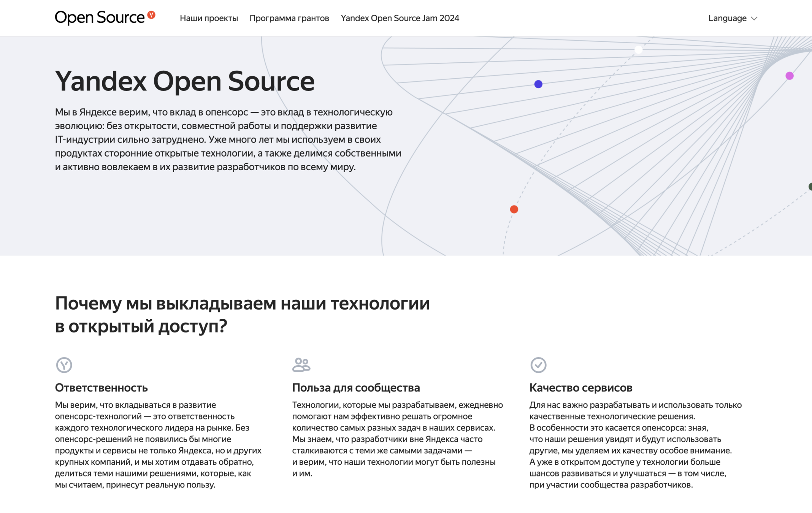Click the community people icon
The height and width of the screenshot is (513, 812).
tap(301, 365)
